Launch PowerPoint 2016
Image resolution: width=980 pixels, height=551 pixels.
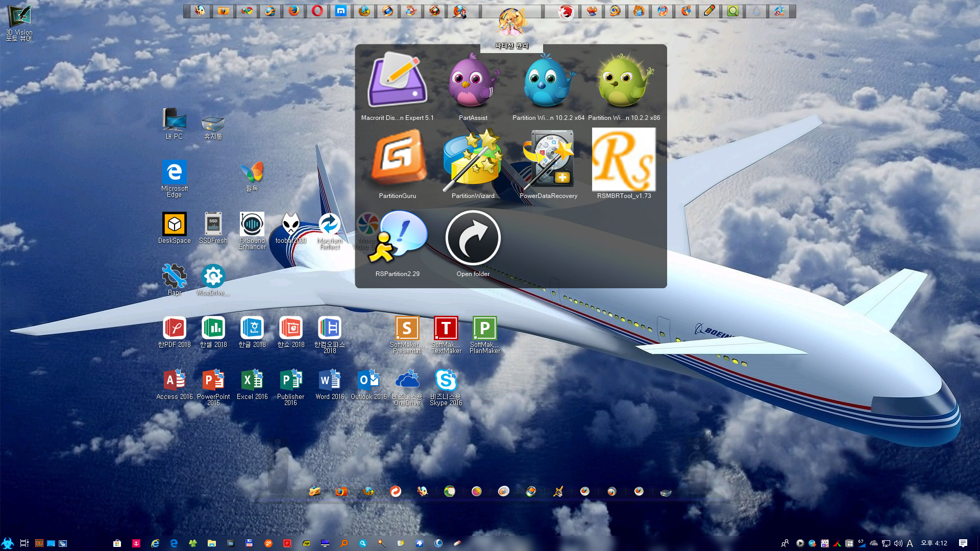click(213, 386)
